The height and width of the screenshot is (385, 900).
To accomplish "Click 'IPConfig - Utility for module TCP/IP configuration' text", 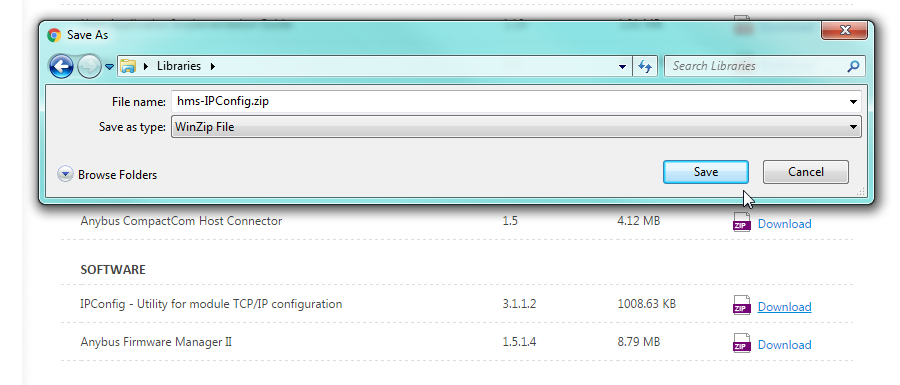I will [x=211, y=304].
